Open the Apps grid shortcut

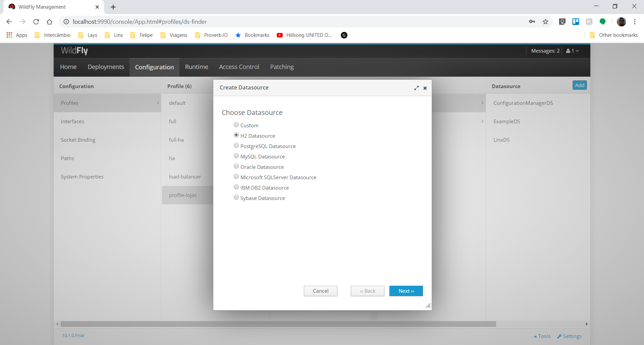pos(17,35)
